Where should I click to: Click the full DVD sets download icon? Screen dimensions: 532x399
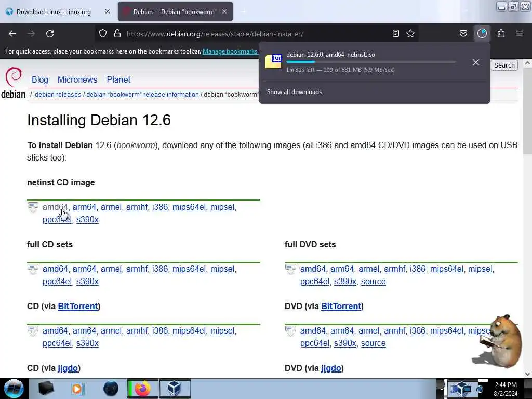(x=290, y=269)
